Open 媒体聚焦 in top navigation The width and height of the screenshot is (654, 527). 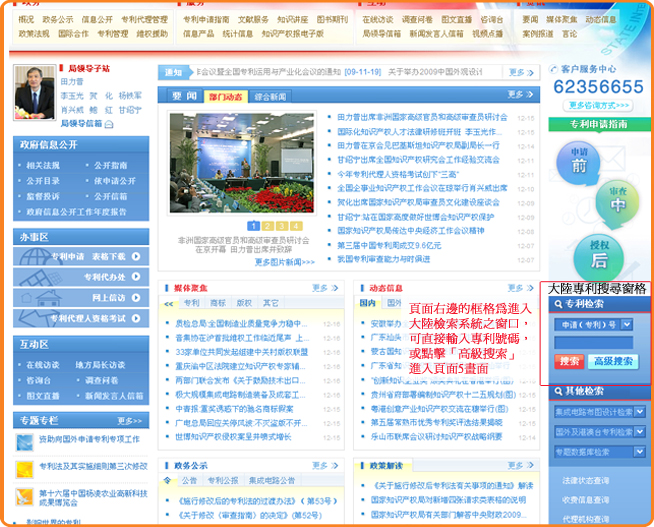(x=561, y=20)
